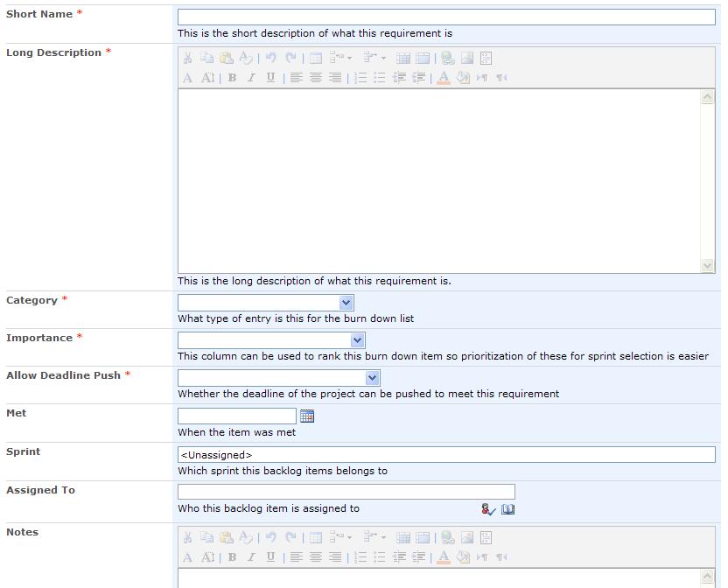Toggle Italic in Long Description toolbar

coord(251,78)
